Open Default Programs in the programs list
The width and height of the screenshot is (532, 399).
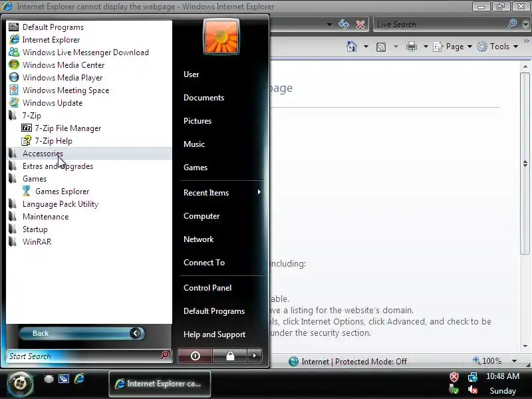pyautogui.click(x=89, y=27)
